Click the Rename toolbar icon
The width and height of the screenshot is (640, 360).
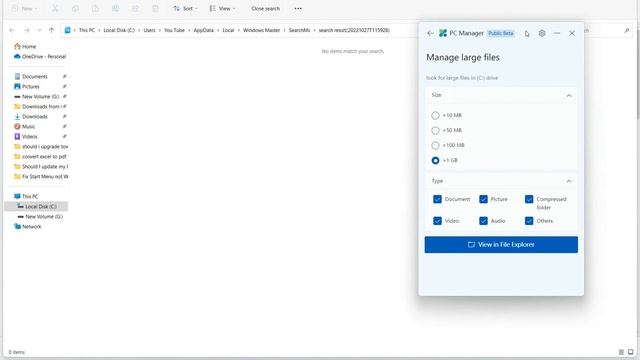pyautogui.click(x=116, y=9)
